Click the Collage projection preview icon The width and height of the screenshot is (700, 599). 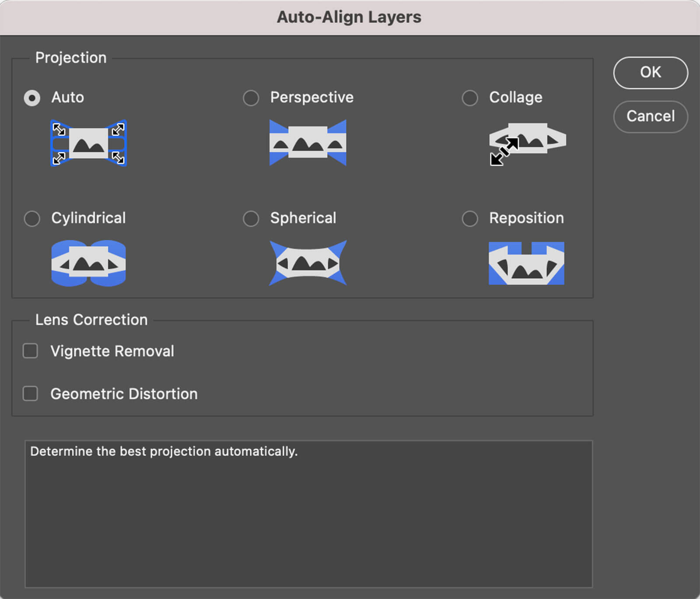(x=527, y=143)
